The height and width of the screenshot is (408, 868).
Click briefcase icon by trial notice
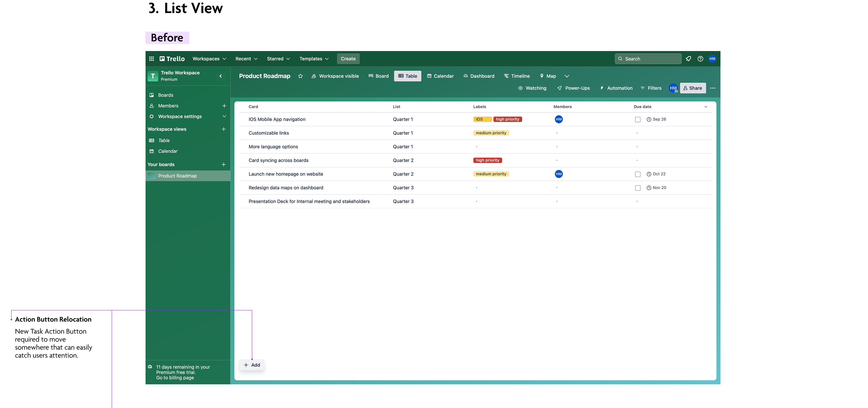click(x=150, y=367)
